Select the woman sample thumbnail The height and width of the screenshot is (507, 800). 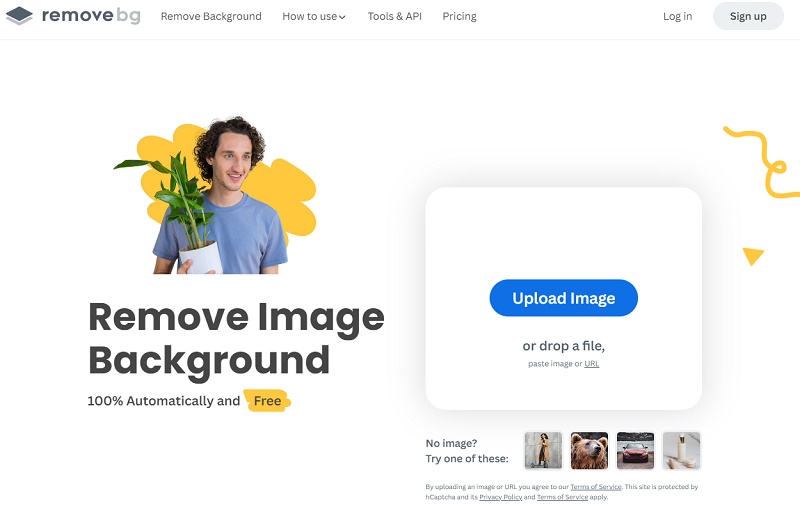543,450
